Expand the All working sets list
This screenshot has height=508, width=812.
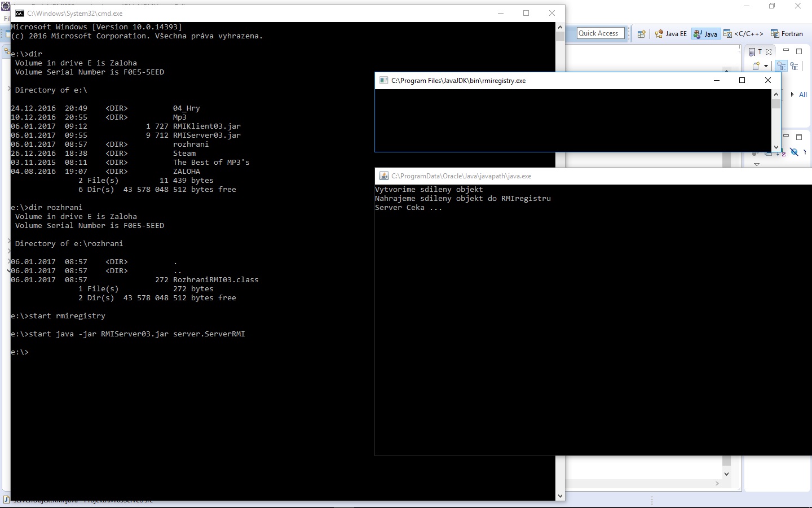coord(792,94)
